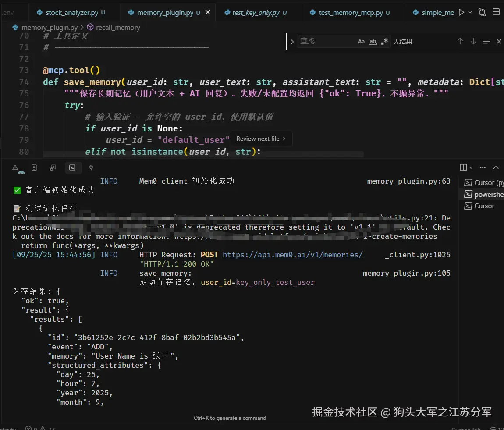Run the Python file with play button

click(461, 12)
